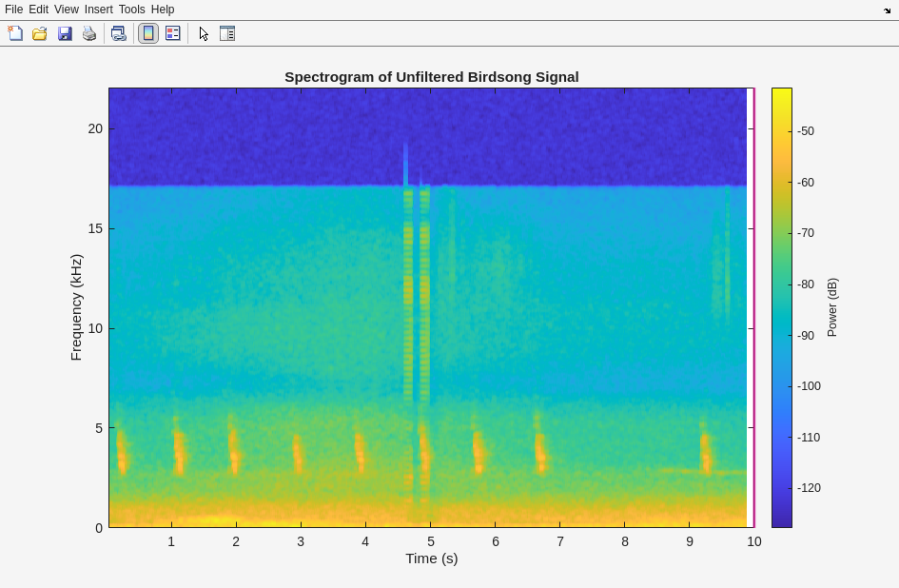The height and width of the screenshot is (588, 899).
Task: Open the Property Inspector icon
Action: coord(227,33)
